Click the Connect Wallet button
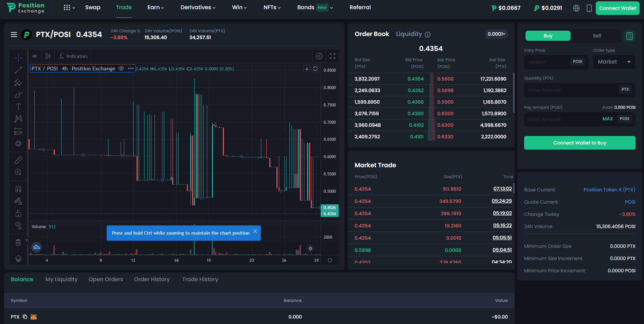The width and height of the screenshot is (644, 324). click(x=618, y=8)
